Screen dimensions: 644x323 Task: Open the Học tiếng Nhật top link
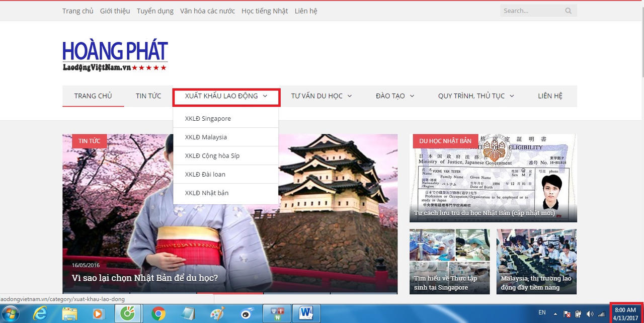(x=265, y=11)
